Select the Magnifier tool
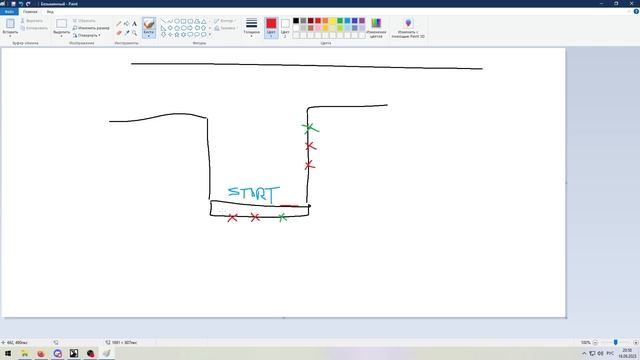The width and height of the screenshot is (640, 360). [134, 33]
